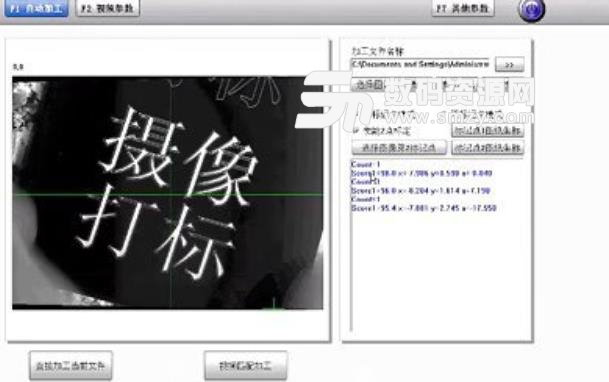Toggle the checkbox beside the wide 选择图像 button
Viewport: 609px width, 382px height.
(356, 130)
